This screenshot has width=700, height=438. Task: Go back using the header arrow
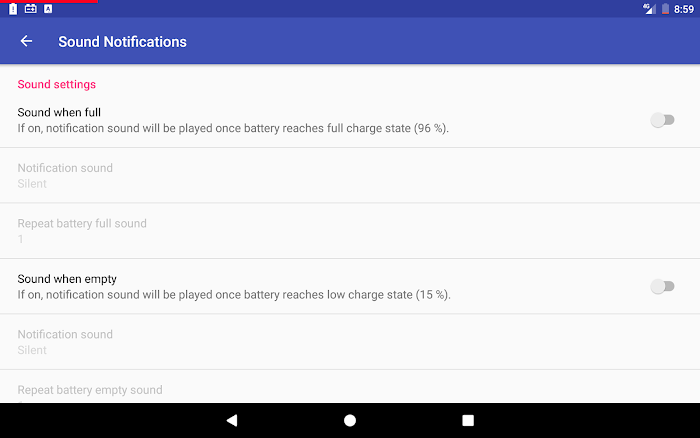[x=26, y=41]
